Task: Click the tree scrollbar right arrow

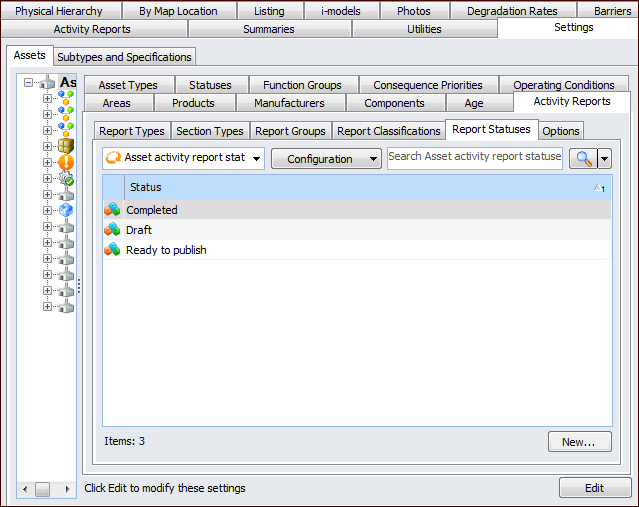Action: [x=68, y=489]
